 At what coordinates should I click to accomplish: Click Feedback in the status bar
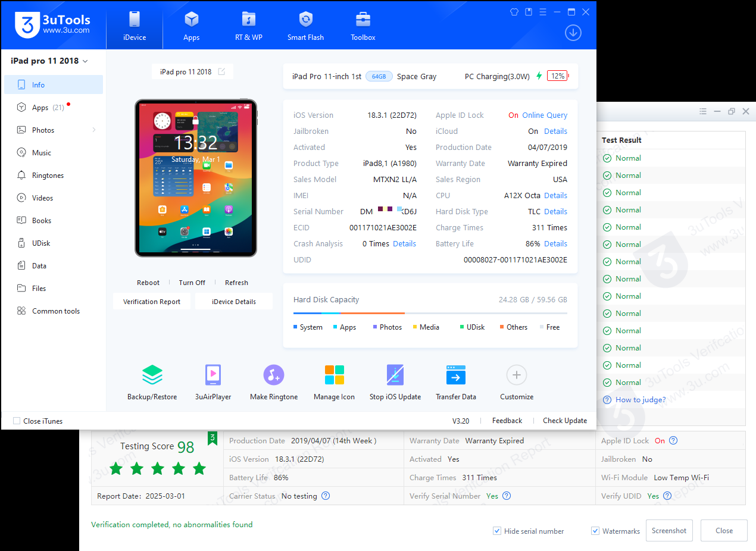[507, 421]
